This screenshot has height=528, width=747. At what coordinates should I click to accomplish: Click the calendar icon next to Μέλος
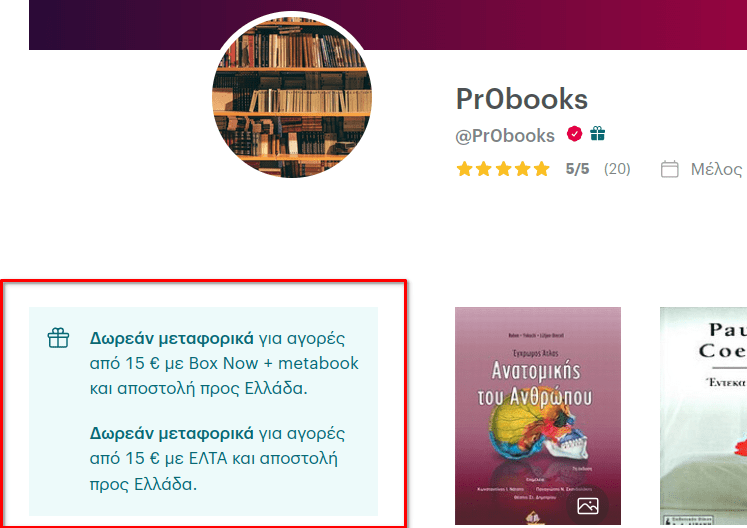click(669, 169)
